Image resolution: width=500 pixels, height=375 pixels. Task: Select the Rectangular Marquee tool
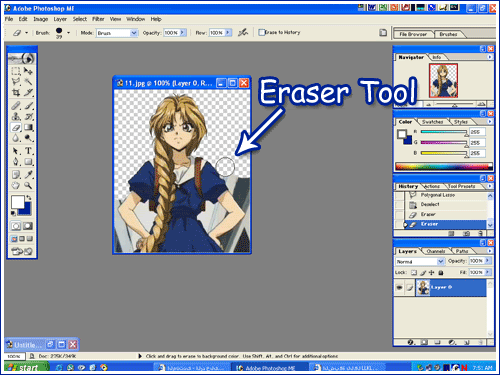tap(16, 71)
